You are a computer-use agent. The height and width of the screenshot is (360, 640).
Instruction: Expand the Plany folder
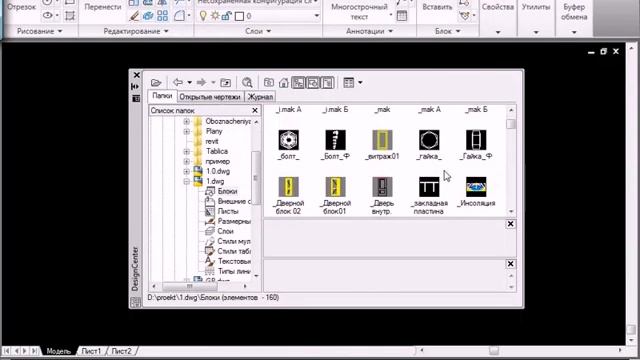point(187,131)
